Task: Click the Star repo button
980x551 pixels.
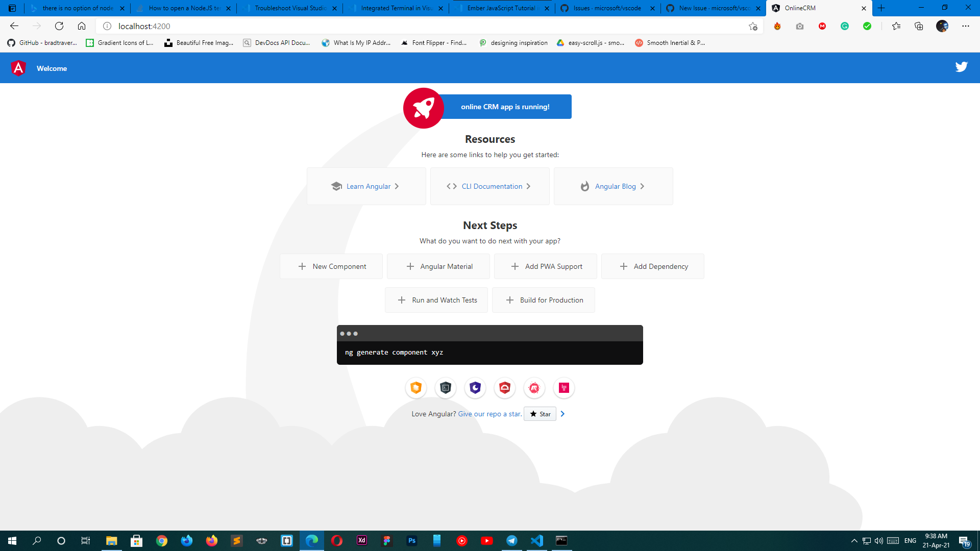Action: click(540, 414)
